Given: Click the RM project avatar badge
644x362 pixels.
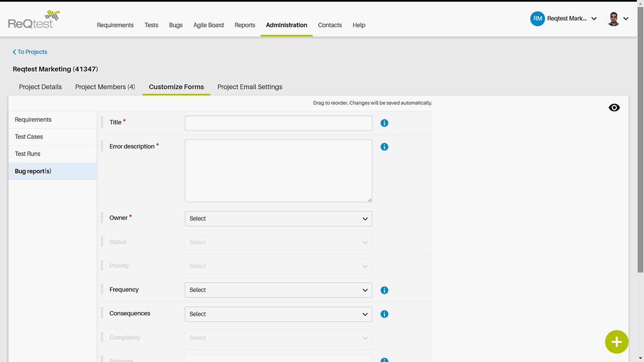Looking at the screenshot, I should pos(537,19).
